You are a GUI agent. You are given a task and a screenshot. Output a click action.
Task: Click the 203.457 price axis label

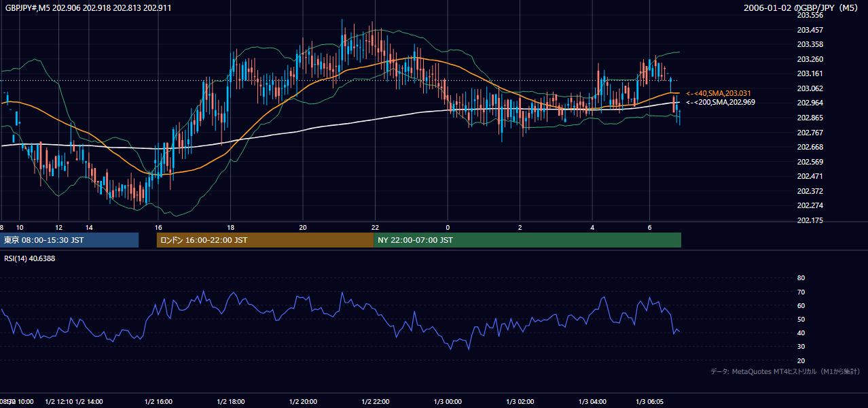[x=810, y=30]
